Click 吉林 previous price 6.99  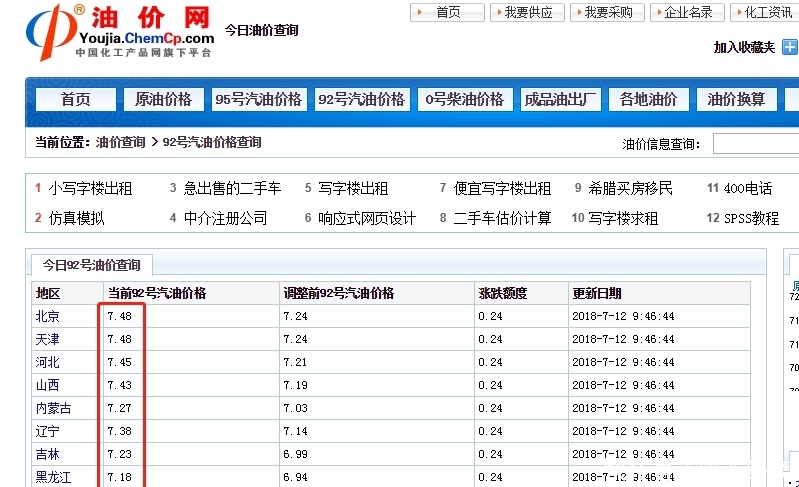coord(296,454)
